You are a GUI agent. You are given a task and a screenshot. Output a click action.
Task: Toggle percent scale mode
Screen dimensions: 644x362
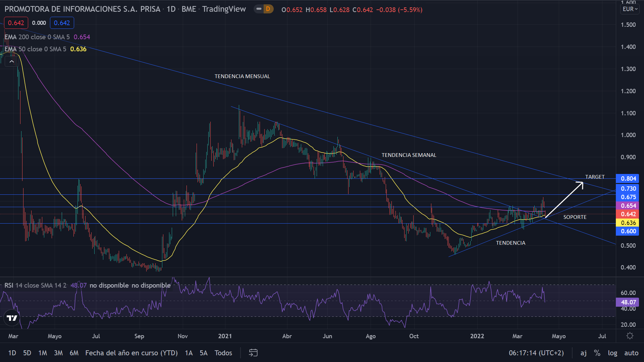pos(597,353)
